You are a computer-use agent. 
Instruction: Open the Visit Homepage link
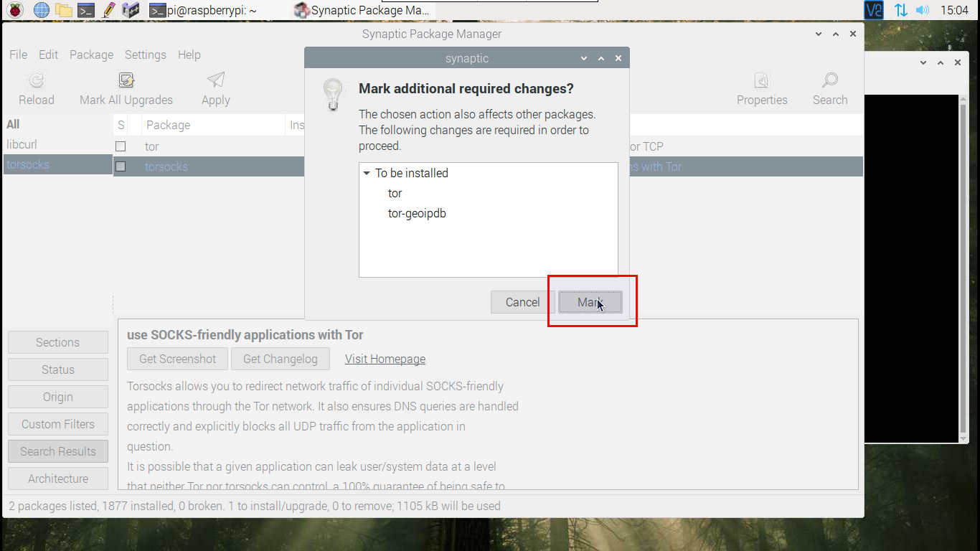point(385,359)
